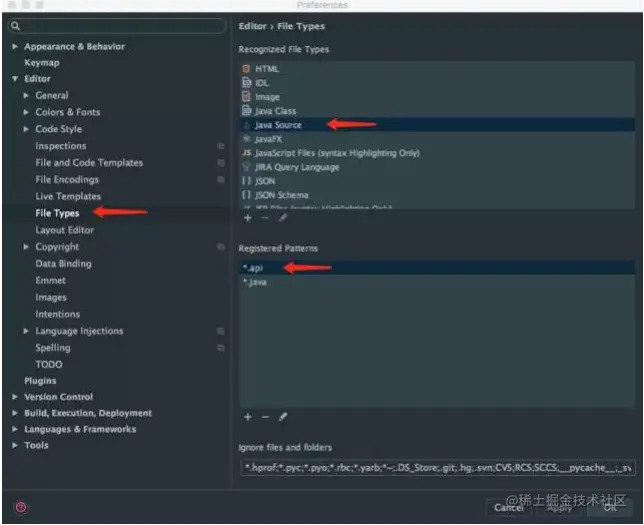
Task: Click the JSON braces icon
Action: click(246, 181)
